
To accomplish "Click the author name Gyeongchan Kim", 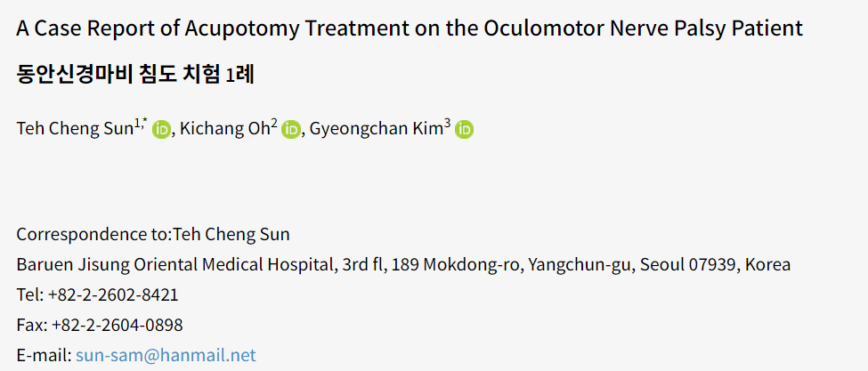I will [x=377, y=129].
